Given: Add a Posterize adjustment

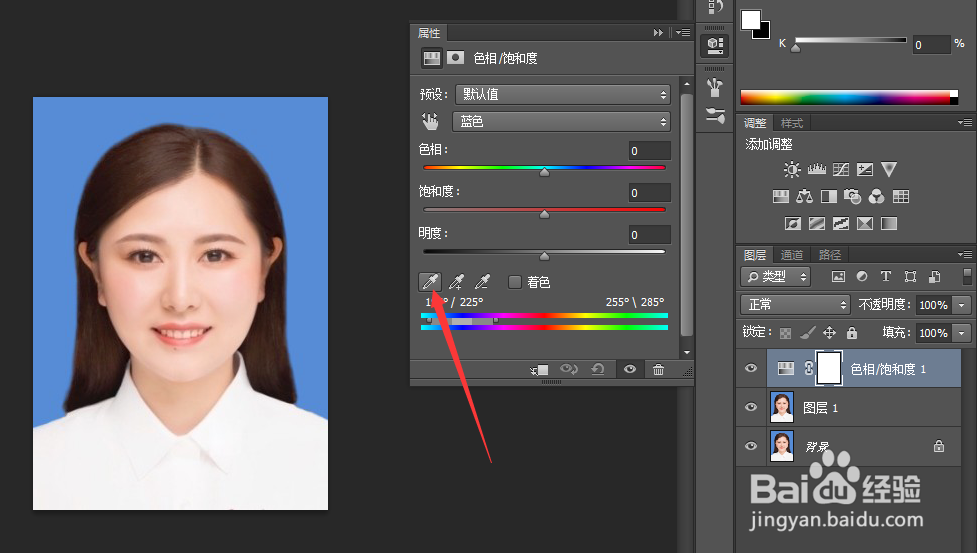Looking at the screenshot, I should point(817,224).
